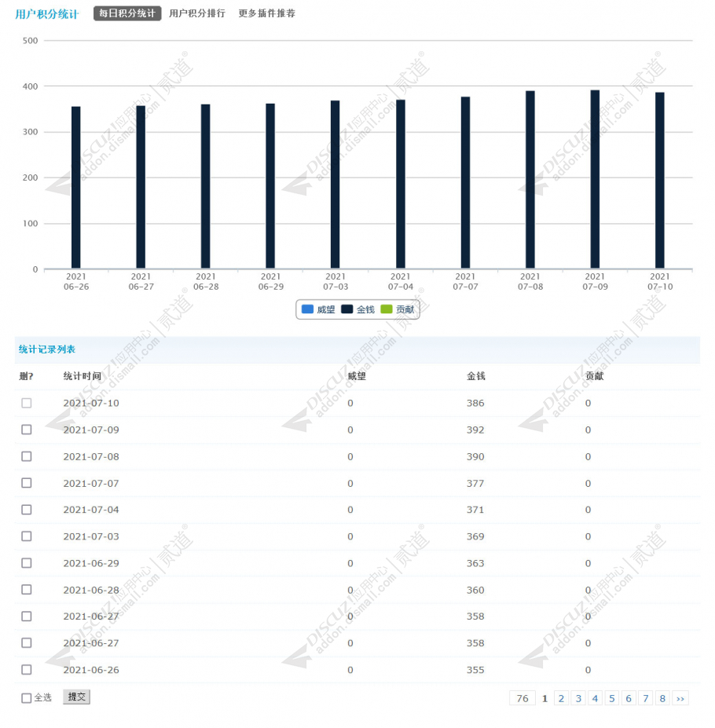Click the 金钱 column header in table
715x728 pixels.
point(475,376)
